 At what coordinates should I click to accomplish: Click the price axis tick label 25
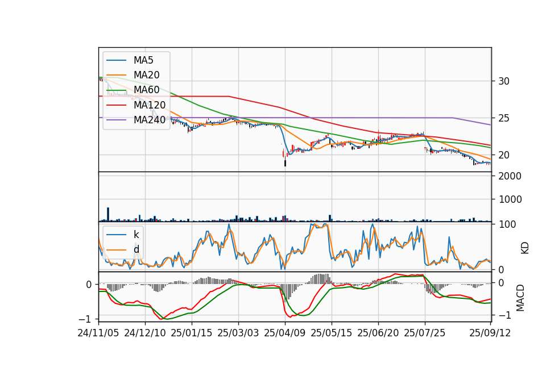503,118
